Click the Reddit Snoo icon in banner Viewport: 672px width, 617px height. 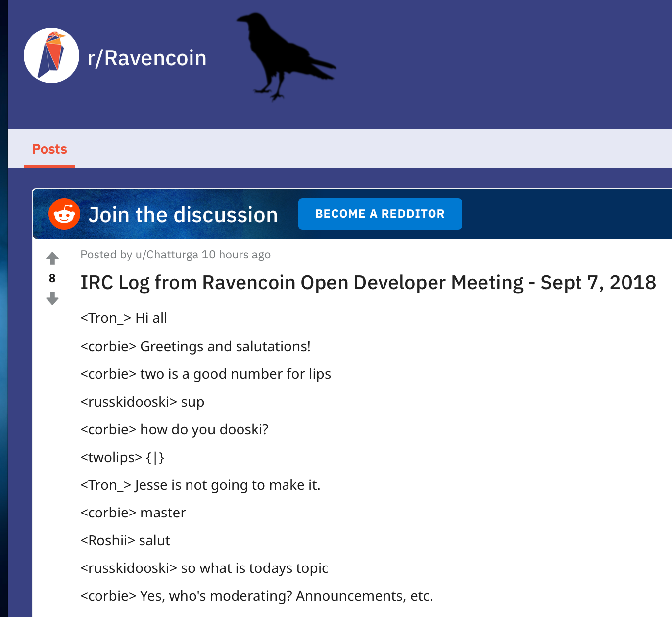[x=64, y=214]
